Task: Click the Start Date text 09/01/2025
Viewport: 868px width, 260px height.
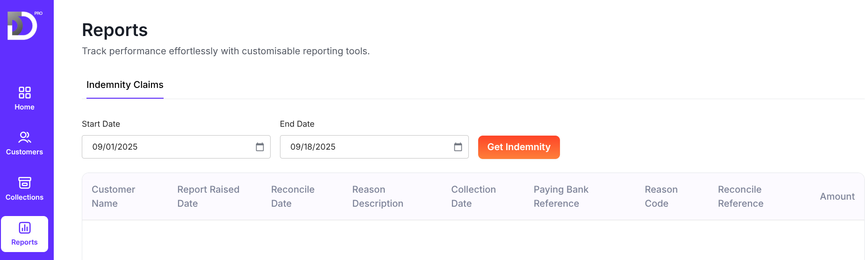Action: [x=115, y=147]
